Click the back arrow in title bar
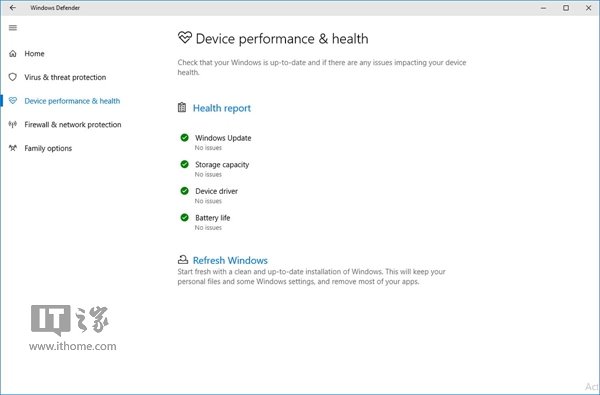Image resolution: width=600 pixels, height=395 pixels. [x=13, y=8]
